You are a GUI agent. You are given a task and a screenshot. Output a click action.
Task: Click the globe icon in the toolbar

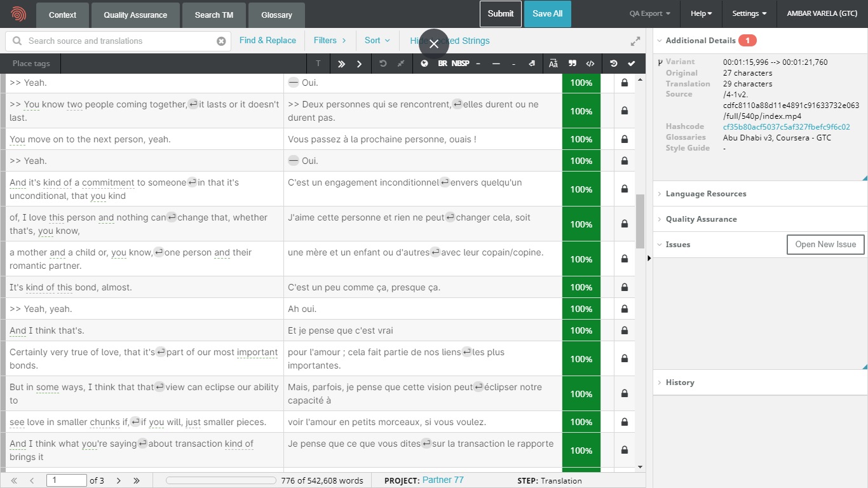[424, 64]
